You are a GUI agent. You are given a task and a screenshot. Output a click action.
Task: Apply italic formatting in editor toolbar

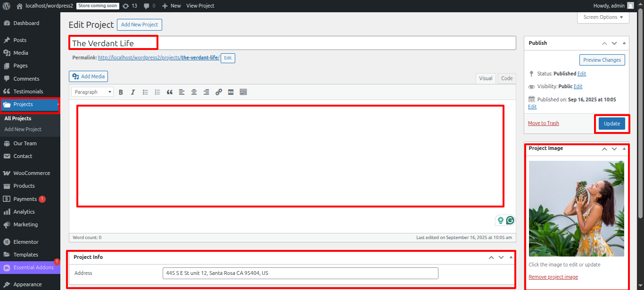tap(133, 92)
